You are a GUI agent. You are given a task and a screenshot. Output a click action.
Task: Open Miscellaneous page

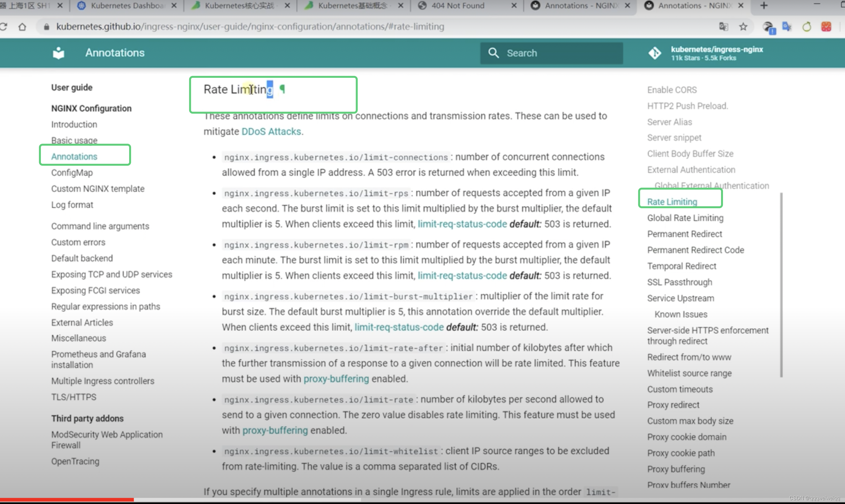[x=79, y=338]
